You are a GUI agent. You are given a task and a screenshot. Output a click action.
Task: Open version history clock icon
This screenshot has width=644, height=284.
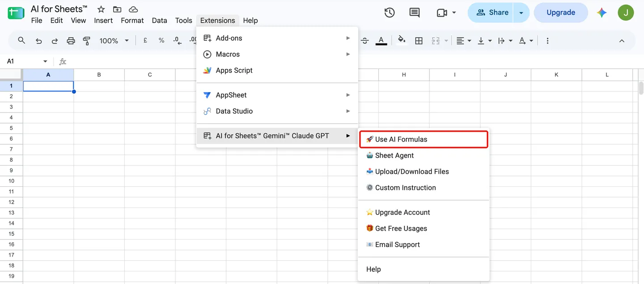coord(390,13)
